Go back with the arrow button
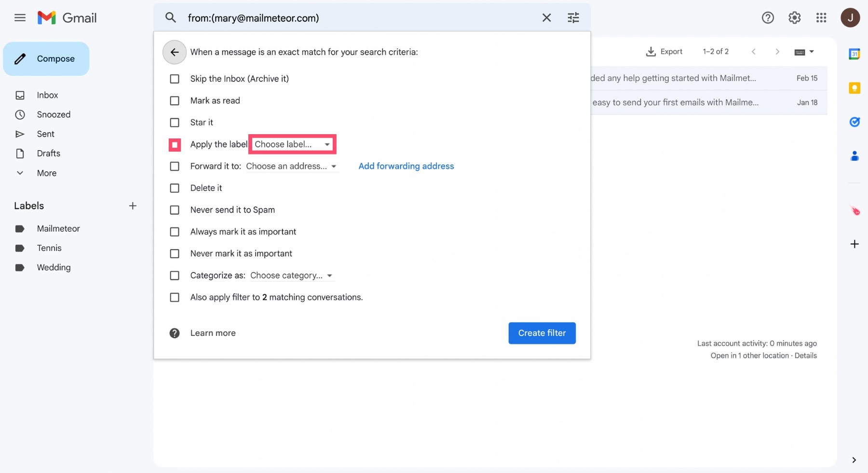 [175, 52]
